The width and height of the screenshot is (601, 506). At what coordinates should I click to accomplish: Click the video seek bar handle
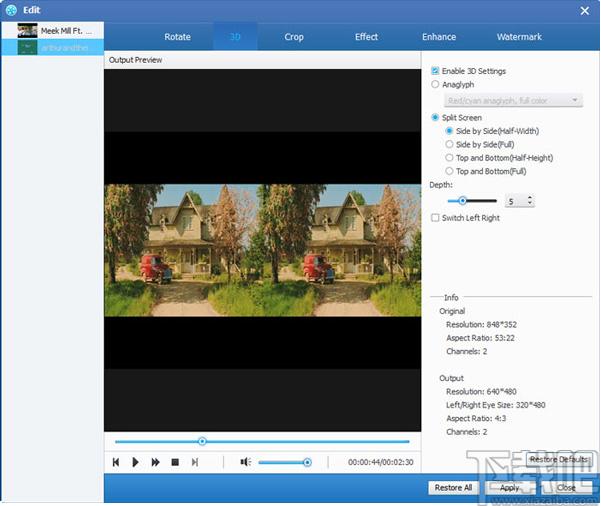pos(202,441)
